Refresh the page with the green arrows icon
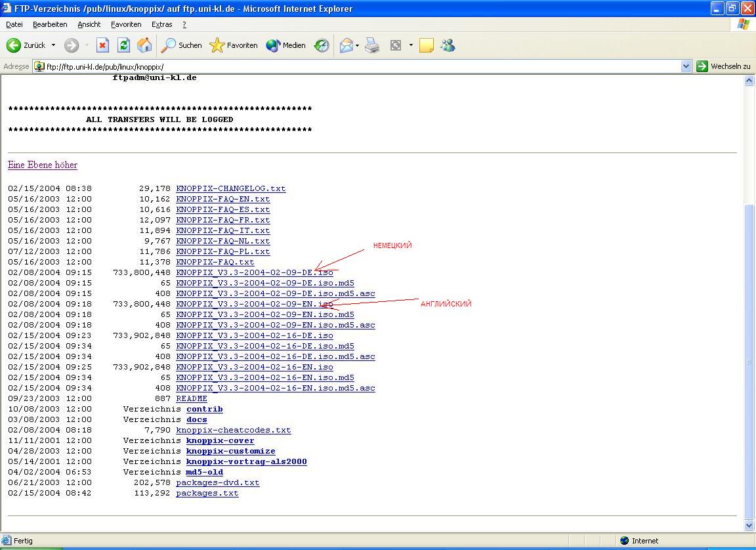 point(124,45)
